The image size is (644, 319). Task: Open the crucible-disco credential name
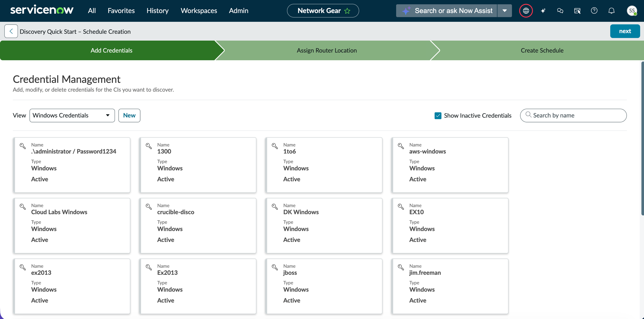point(176,212)
